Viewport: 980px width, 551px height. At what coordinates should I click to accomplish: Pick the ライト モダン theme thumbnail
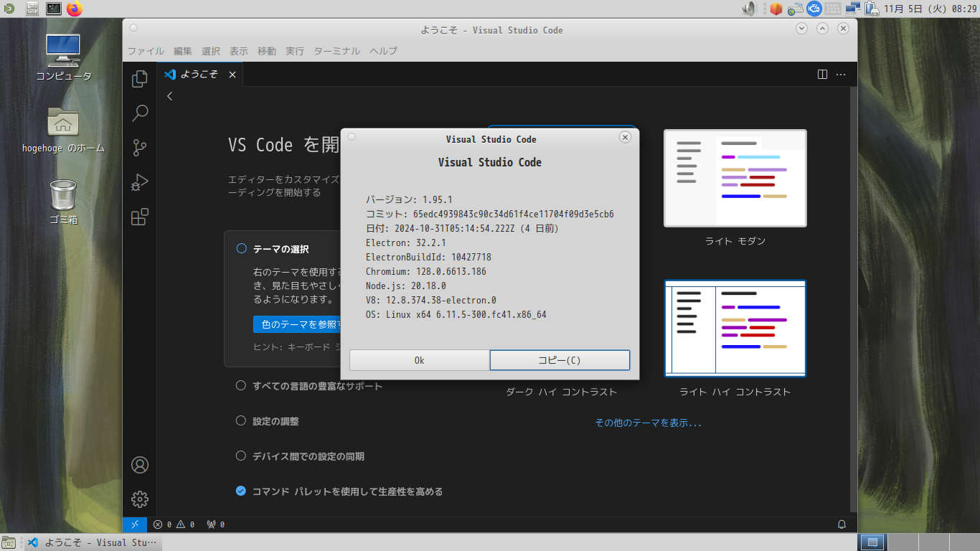point(735,178)
